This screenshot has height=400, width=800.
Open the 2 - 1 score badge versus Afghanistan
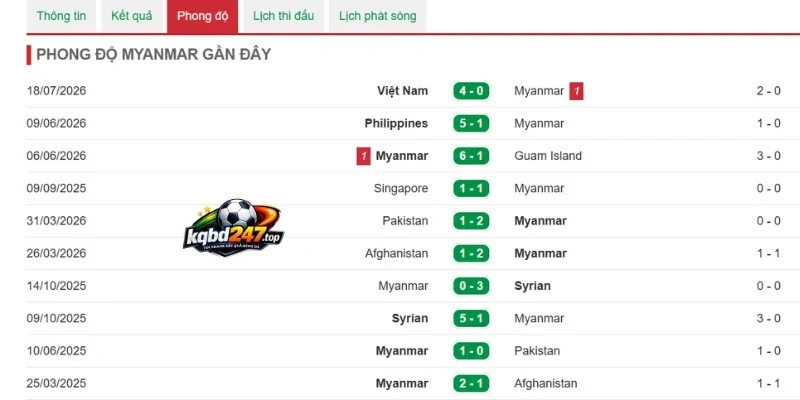click(471, 383)
